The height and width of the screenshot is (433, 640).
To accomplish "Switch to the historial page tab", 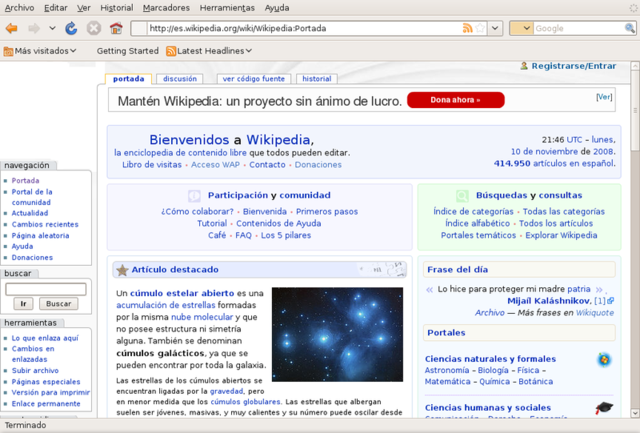I will (317, 79).
